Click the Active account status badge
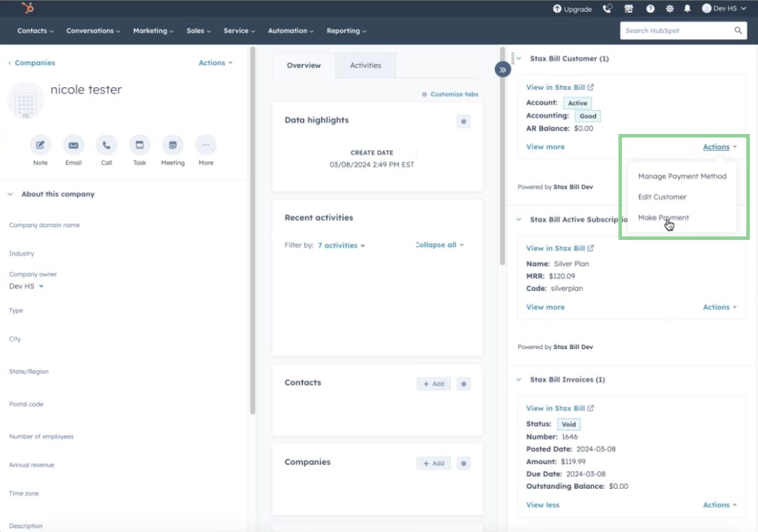This screenshot has height=532, width=758. (x=577, y=103)
